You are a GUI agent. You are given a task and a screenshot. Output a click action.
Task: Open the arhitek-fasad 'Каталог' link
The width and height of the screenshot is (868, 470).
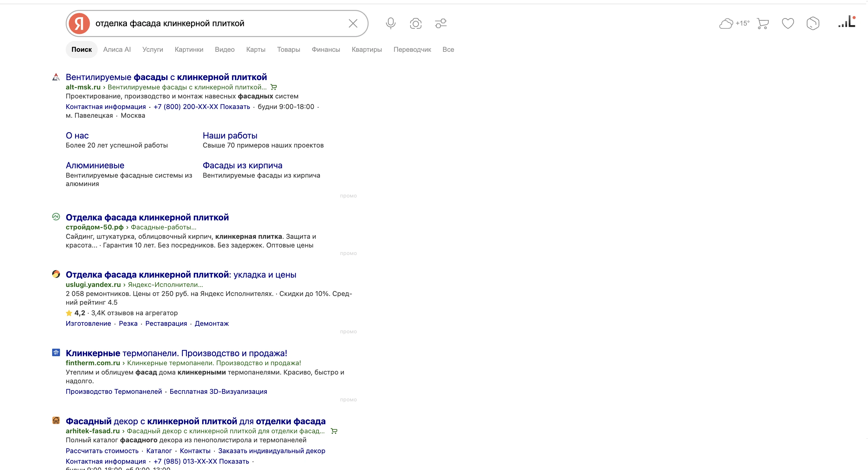(x=159, y=451)
